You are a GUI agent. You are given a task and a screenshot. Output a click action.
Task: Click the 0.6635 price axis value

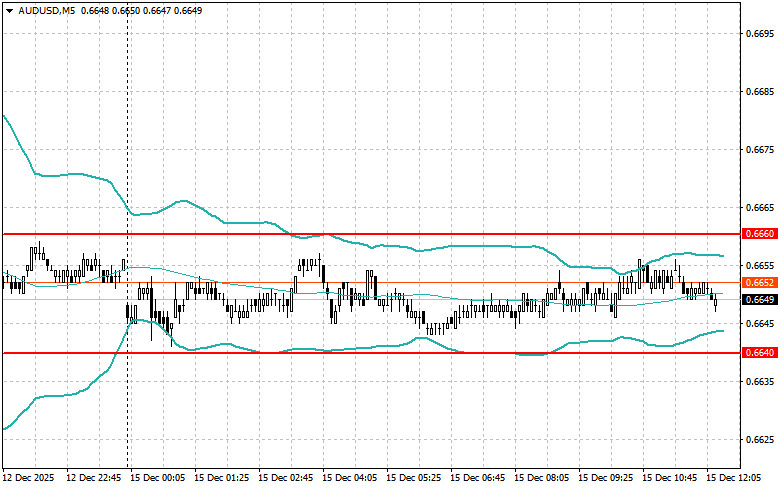tap(760, 381)
